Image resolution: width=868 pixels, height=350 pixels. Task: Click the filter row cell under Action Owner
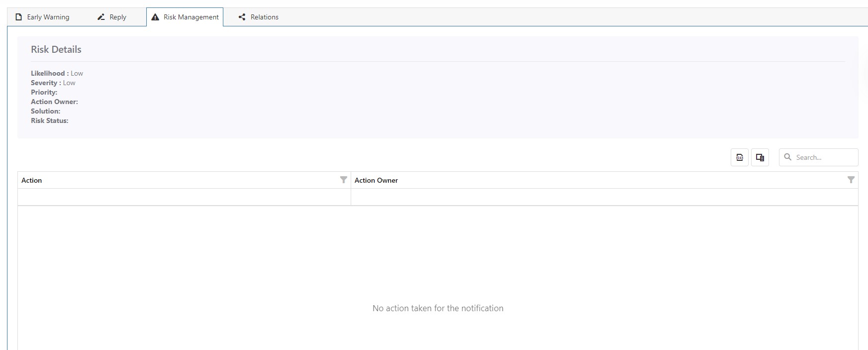click(604, 197)
